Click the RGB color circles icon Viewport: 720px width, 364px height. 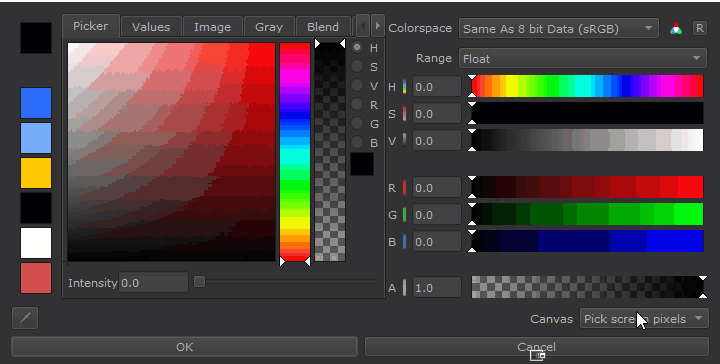[x=675, y=29]
